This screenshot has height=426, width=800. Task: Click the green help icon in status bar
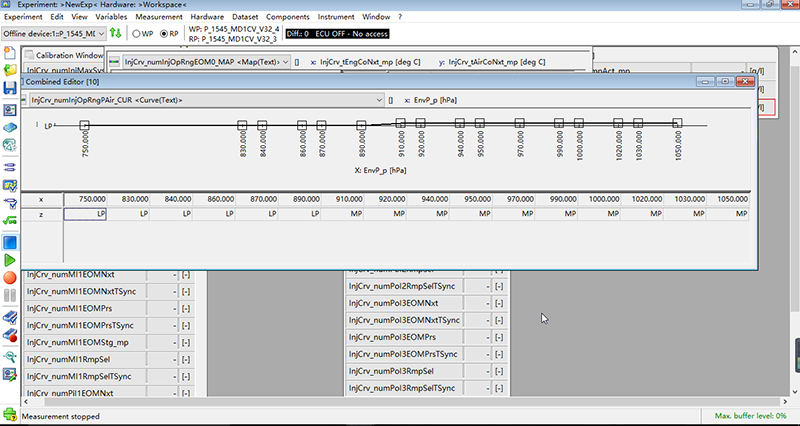(x=10, y=415)
